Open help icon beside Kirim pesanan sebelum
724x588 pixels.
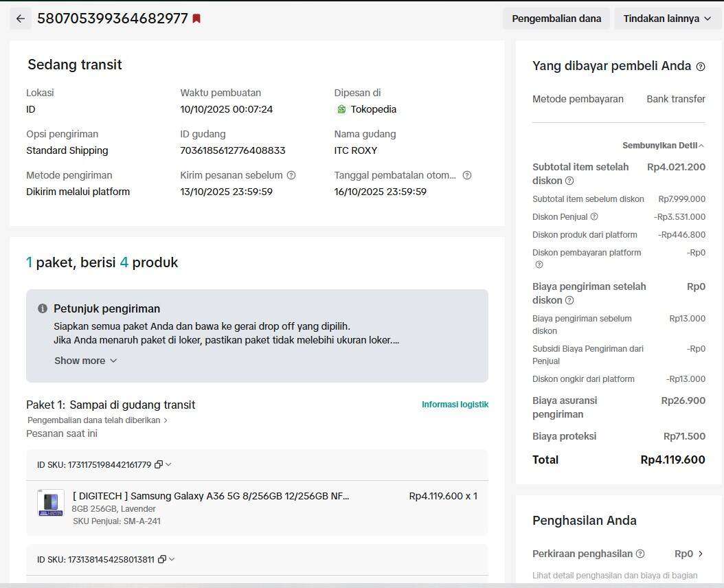tap(291, 175)
